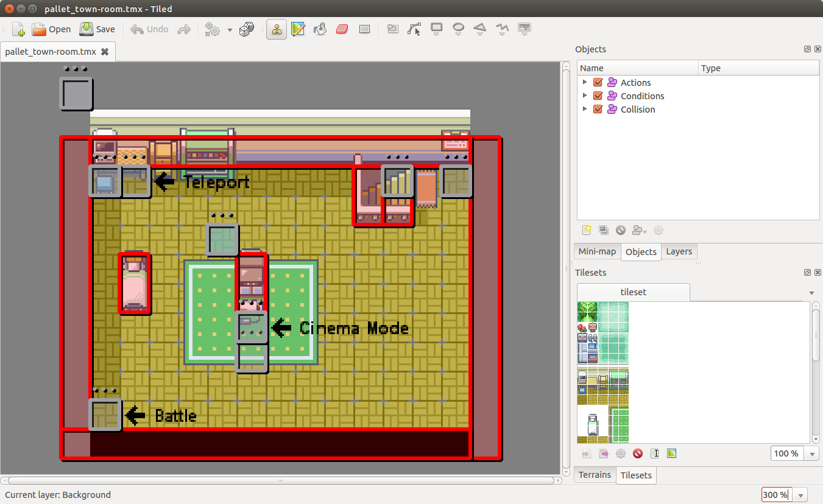
Task: Open move object to layer dropdown
Action: pyautogui.click(x=640, y=230)
